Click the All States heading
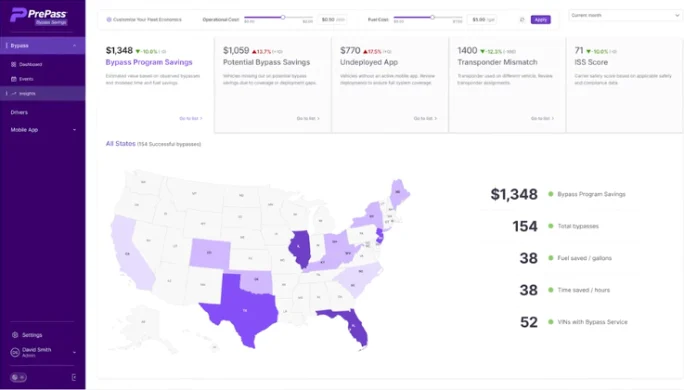Viewport: 684px width, 390px height. click(x=120, y=144)
